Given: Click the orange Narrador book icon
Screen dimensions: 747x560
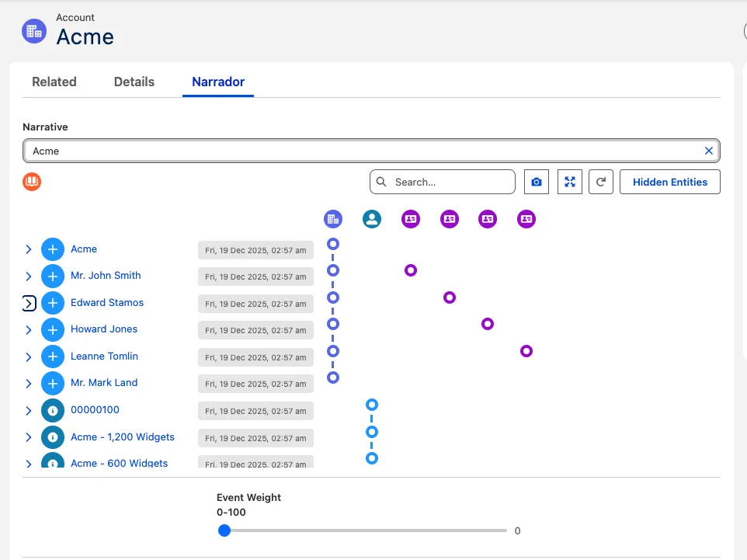Looking at the screenshot, I should click(32, 182).
